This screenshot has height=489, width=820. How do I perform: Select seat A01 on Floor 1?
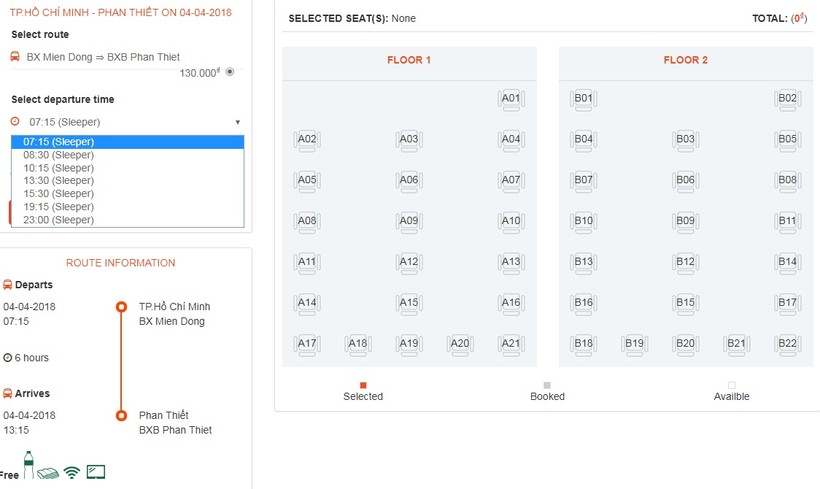[510, 99]
